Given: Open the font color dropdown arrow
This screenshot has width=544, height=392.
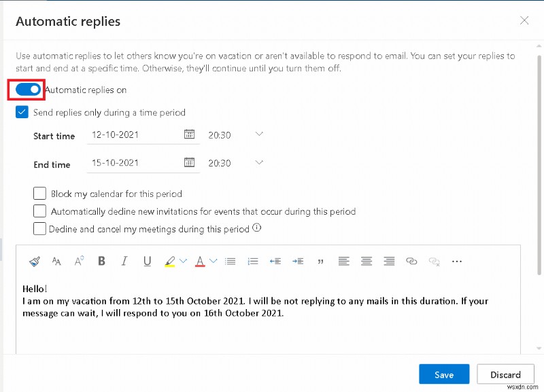Looking at the screenshot, I should 213,261.
